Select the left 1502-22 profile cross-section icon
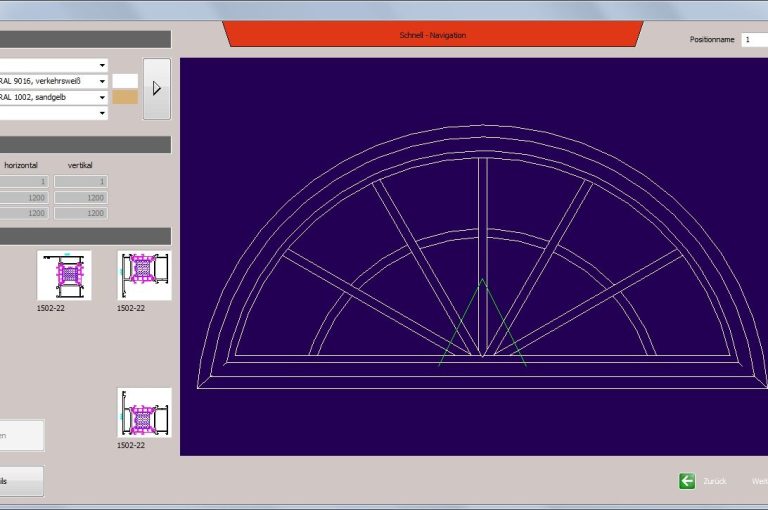The image size is (768, 510). 64,276
